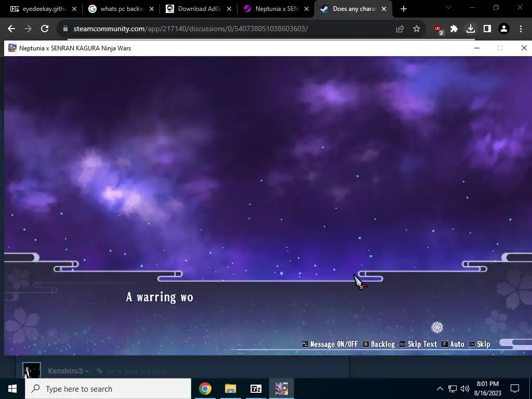Click Skip in the game dialogue bar
Viewport: 532px width, 399px height.
point(480,344)
